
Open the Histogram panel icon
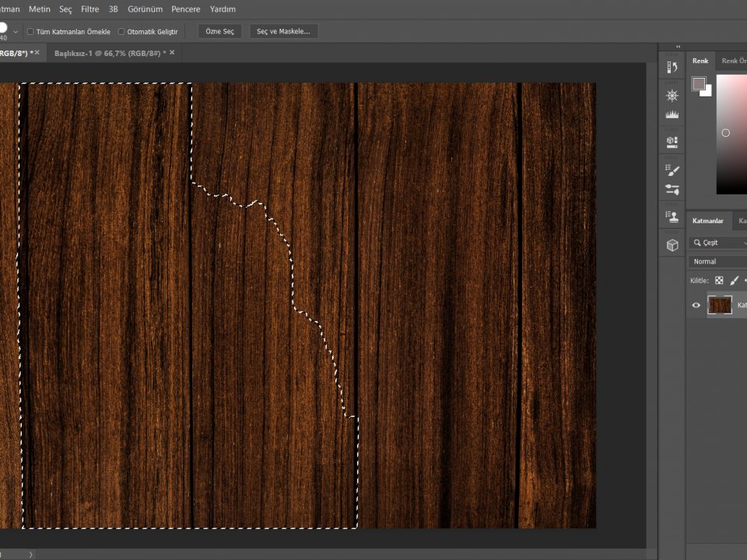click(671, 114)
